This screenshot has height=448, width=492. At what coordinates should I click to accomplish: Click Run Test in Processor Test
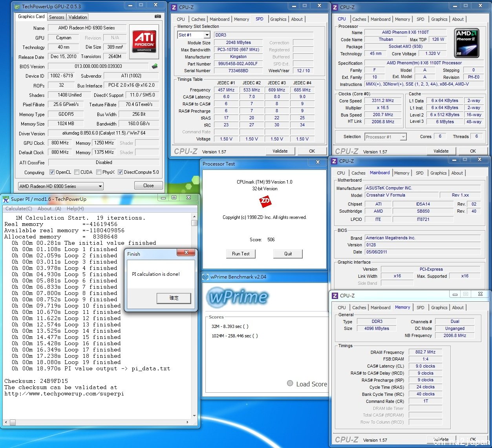(x=241, y=254)
